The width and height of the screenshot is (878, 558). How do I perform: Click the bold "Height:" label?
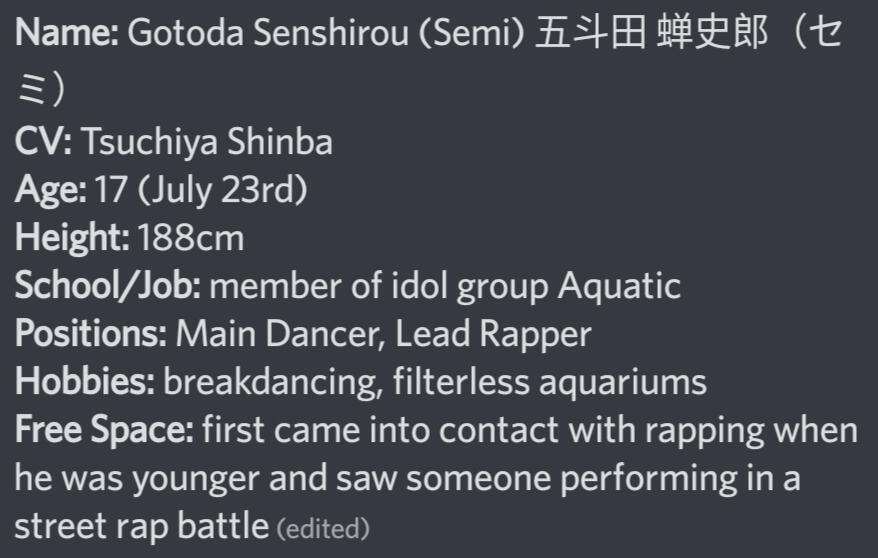pyautogui.click(x=72, y=238)
